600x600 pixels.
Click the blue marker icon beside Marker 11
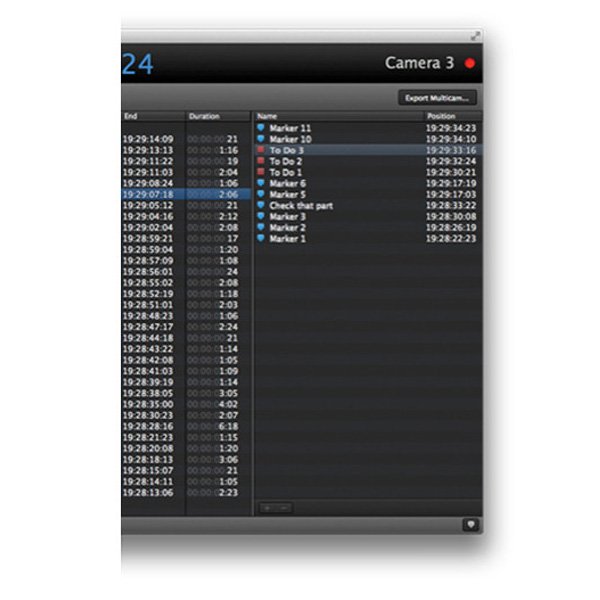[262, 128]
